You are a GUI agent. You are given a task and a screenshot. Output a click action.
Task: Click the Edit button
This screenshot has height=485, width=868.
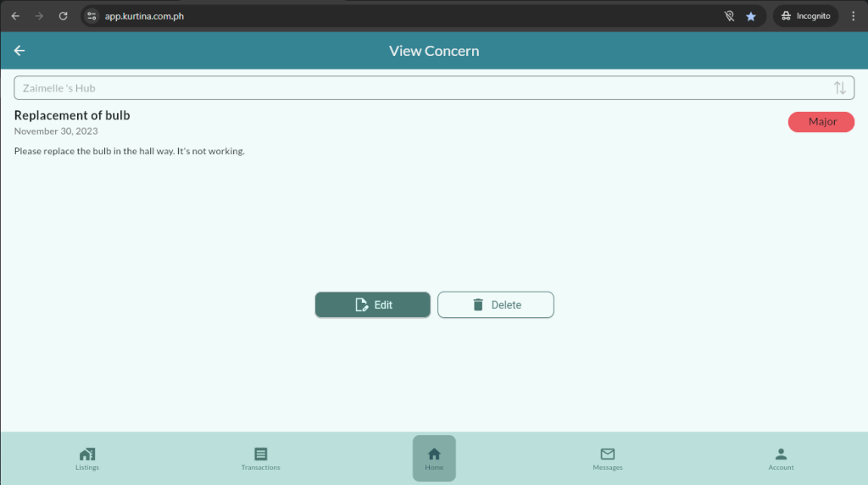pos(372,305)
